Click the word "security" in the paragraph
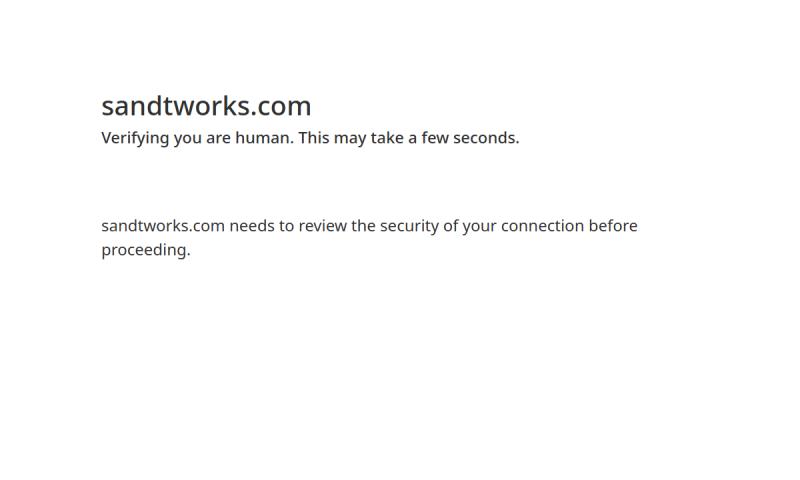 (409, 227)
